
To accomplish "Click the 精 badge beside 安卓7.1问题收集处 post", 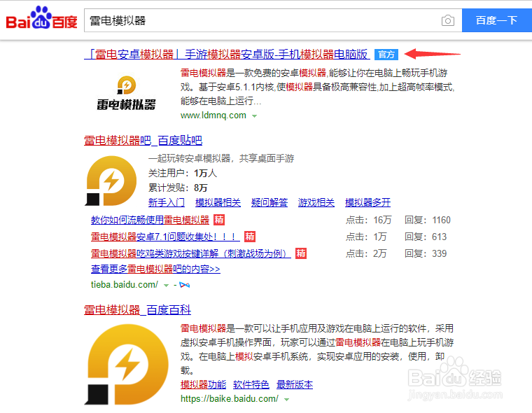I will point(250,237).
